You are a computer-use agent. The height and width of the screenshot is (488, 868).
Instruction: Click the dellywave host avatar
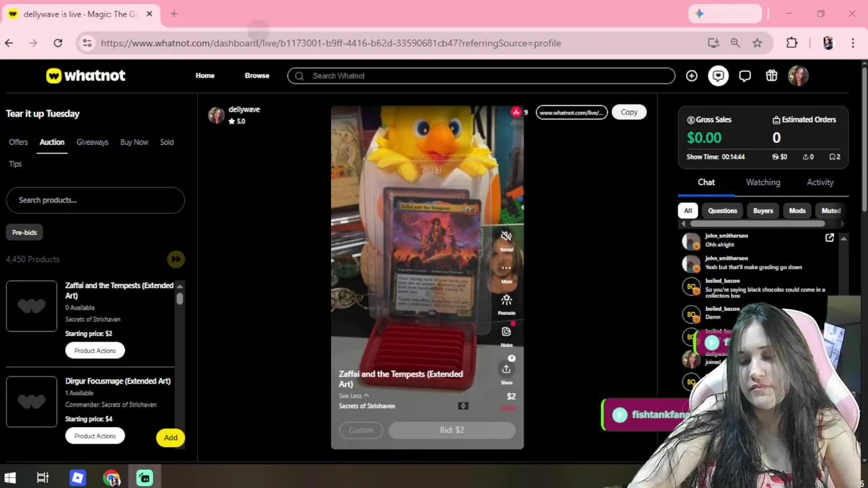click(x=216, y=115)
